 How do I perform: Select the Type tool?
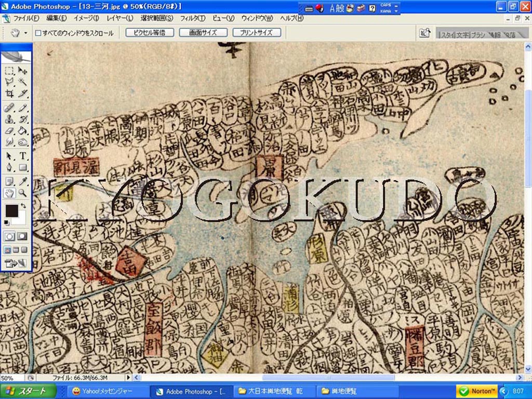point(23,156)
